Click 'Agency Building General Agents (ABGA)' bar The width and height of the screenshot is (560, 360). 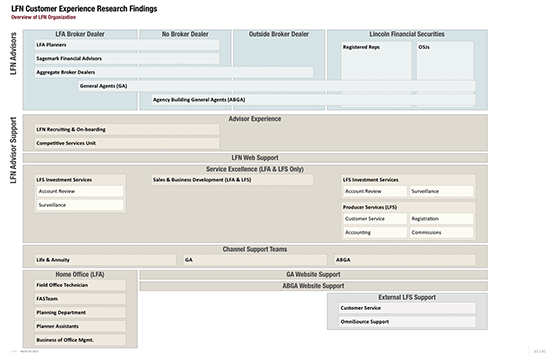coord(313,100)
